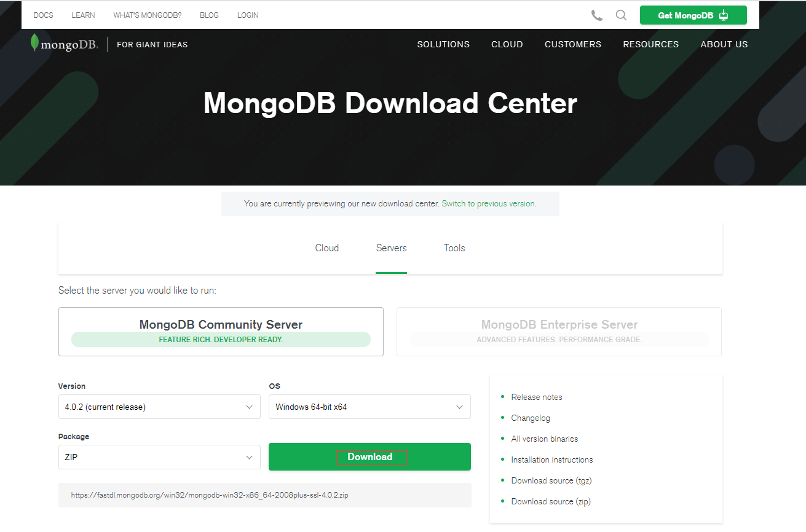Open the RESOURCES menu
806x532 pixels.
click(x=651, y=44)
